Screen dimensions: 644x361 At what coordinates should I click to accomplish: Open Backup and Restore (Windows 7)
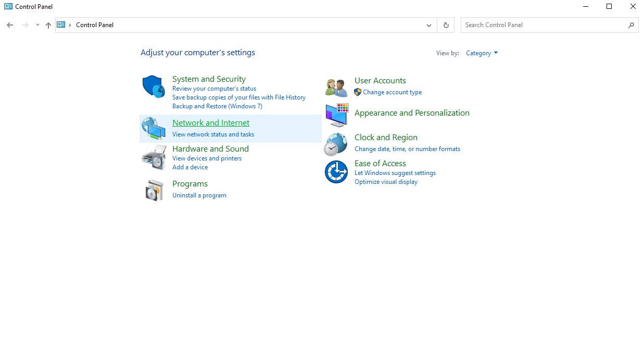coord(217,106)
